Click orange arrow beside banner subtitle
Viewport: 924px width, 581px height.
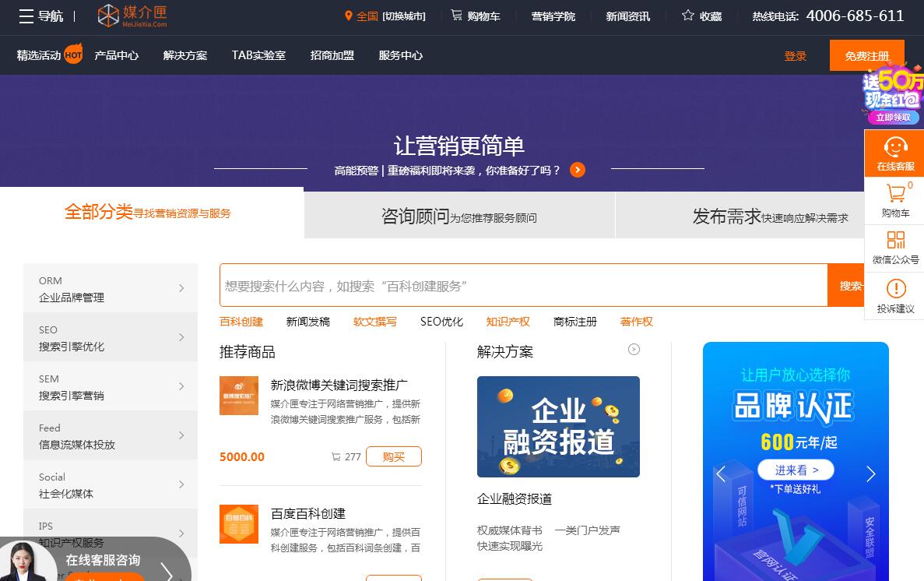tap(578, 170)
